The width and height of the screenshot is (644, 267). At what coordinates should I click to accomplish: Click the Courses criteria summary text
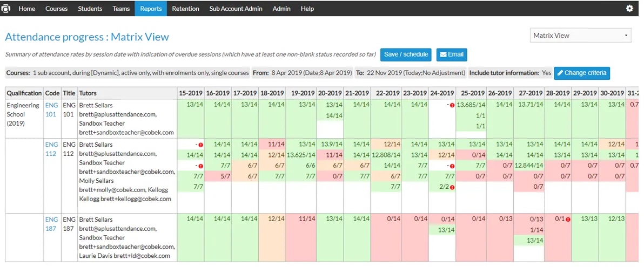[x=128, y=73]
